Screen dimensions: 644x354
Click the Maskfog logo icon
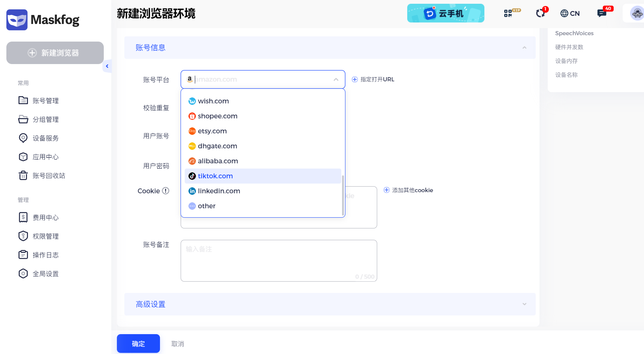coord(17,19)
